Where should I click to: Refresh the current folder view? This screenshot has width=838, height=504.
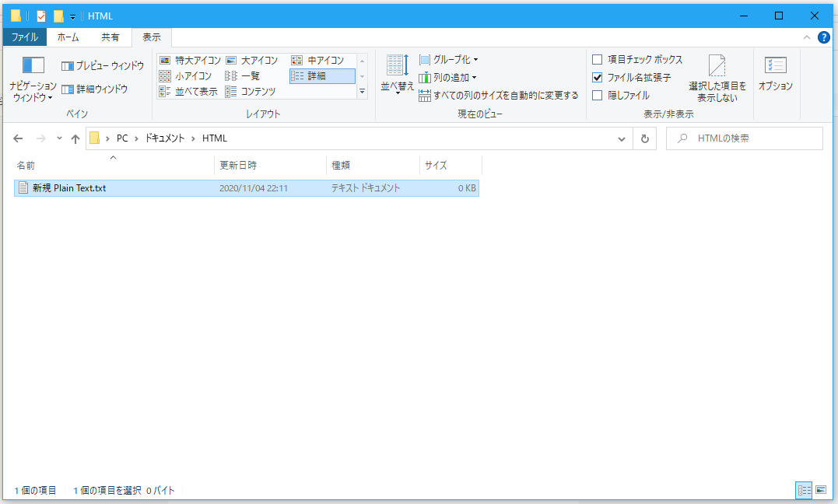click(645, 138)
